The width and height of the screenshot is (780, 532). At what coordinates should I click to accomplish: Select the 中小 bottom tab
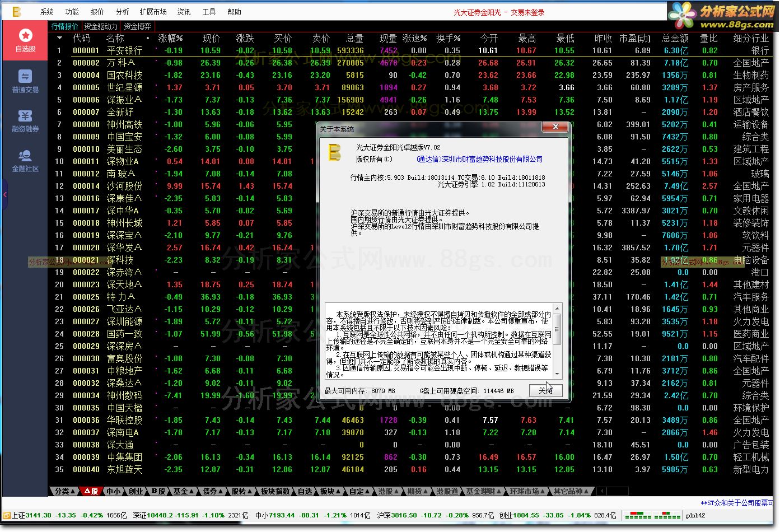(114, 491)
